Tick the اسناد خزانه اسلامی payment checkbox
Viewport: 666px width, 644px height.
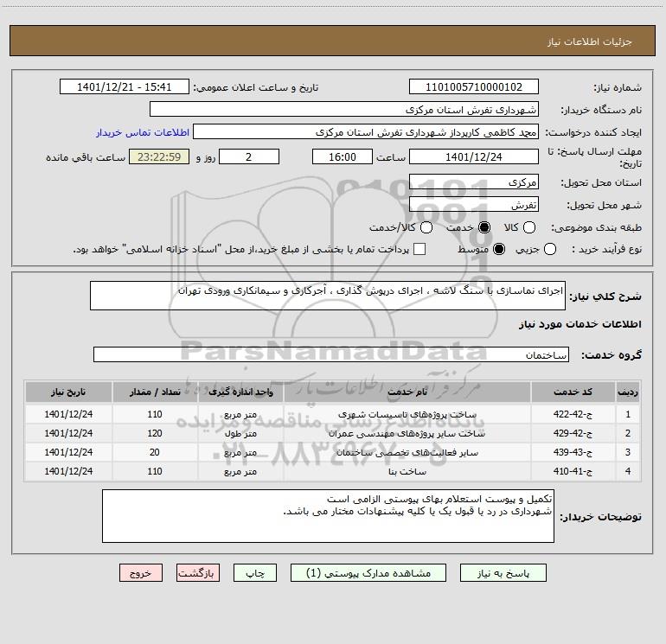(419, 249)
